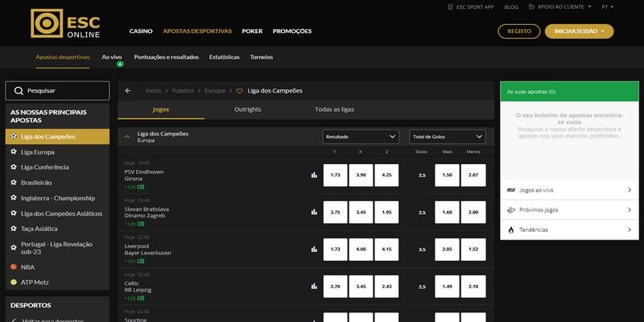This screenshot has height=322, width=644.
Task: Select under 2.5 goals odds 2.10 for Celtic
Action: (x=473, y=287)
